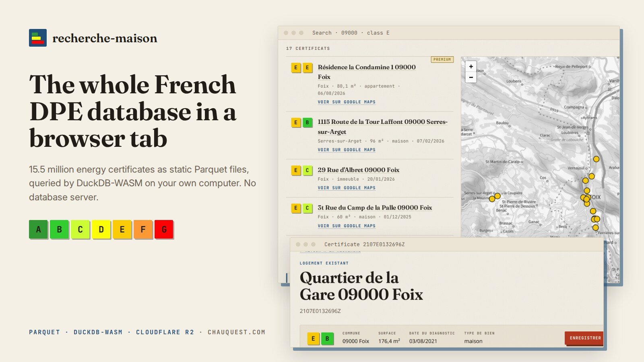This screenshot has width=644, height=362.
Task: Click the recherche-maison logo icon
Action: [x=38, y=38]
